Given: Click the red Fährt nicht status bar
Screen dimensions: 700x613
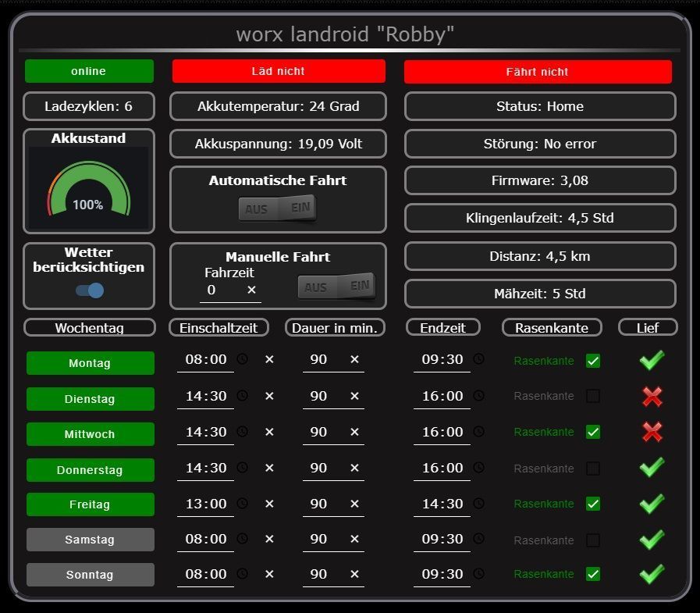Looking at the screenshot, I should (x=538, y=72).
